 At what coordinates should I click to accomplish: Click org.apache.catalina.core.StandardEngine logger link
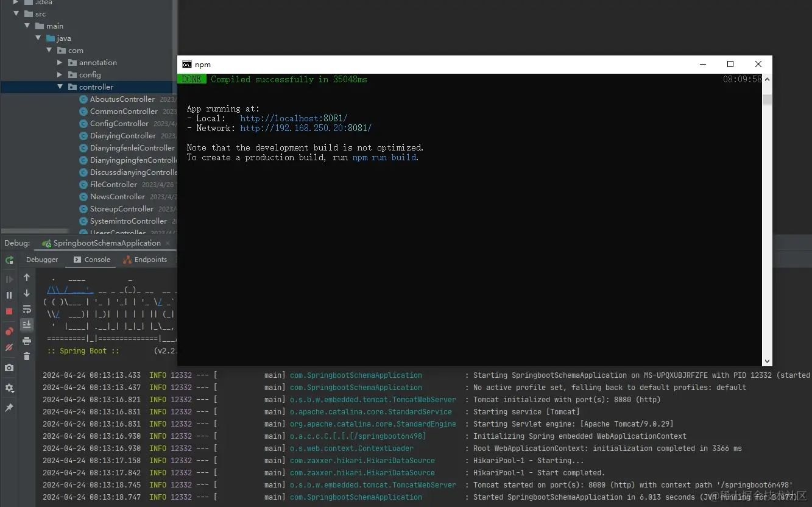373,424
